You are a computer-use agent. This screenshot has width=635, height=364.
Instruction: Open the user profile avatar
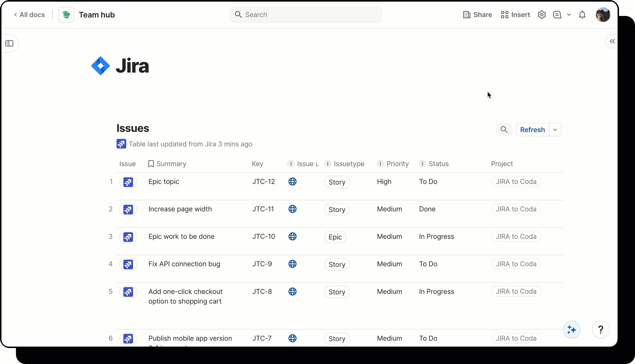(x=603, y=15)
